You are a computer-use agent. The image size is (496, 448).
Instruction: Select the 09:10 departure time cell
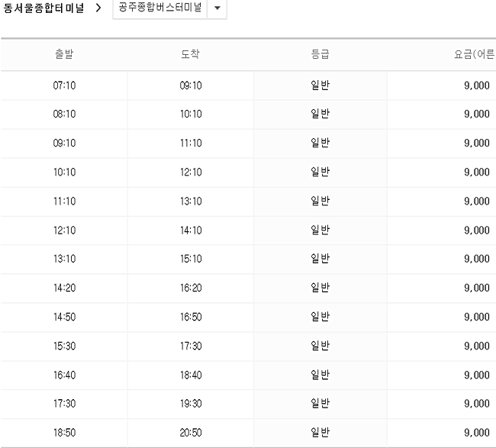pyautogui.click(x=64, y=143)
